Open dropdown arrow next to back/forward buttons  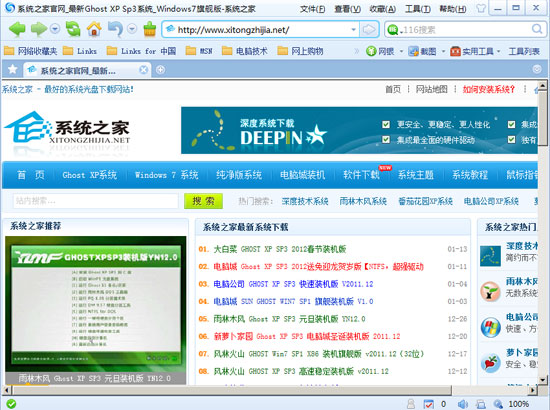[x=55, y=29]
